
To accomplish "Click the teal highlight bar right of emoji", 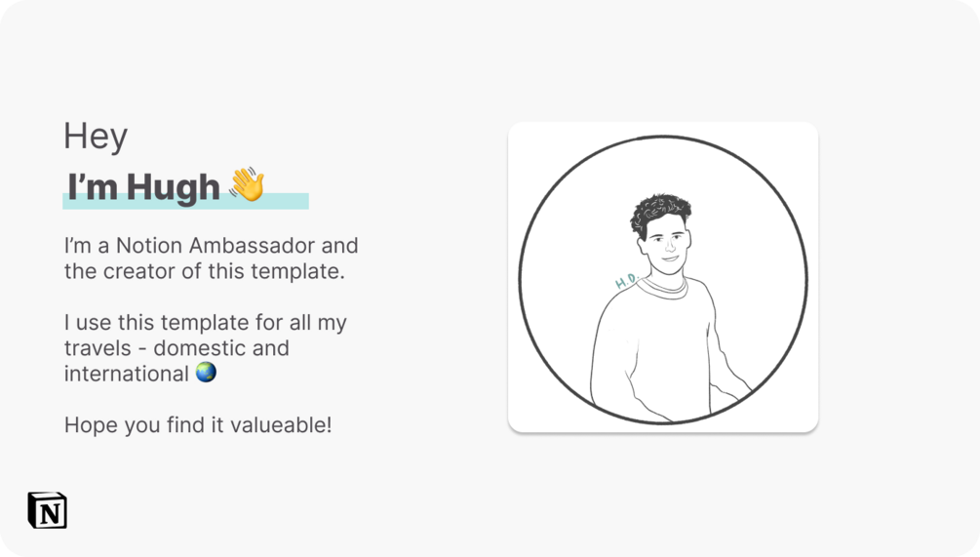I will tap(288, 201).
